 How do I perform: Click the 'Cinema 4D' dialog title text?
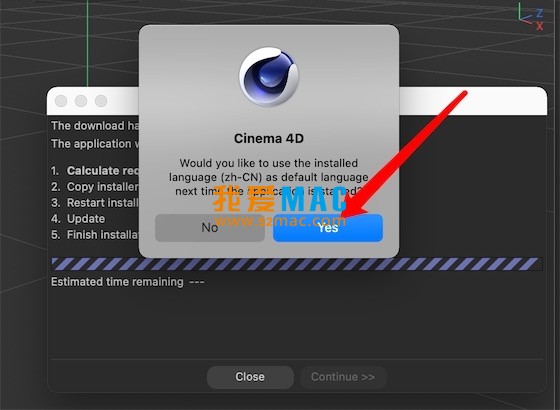[269, 139]
